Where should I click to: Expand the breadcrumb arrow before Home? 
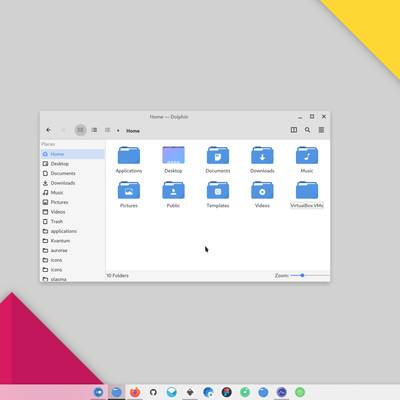click(118, 131)
